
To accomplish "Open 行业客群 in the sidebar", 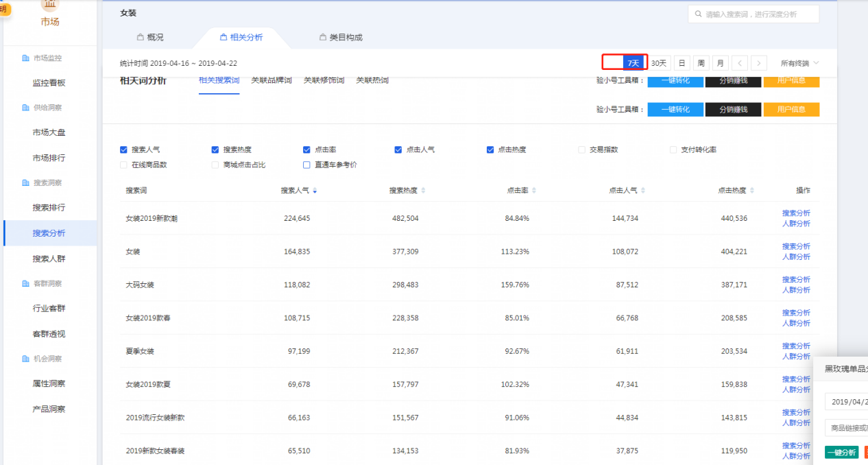I will click(49, 308).
